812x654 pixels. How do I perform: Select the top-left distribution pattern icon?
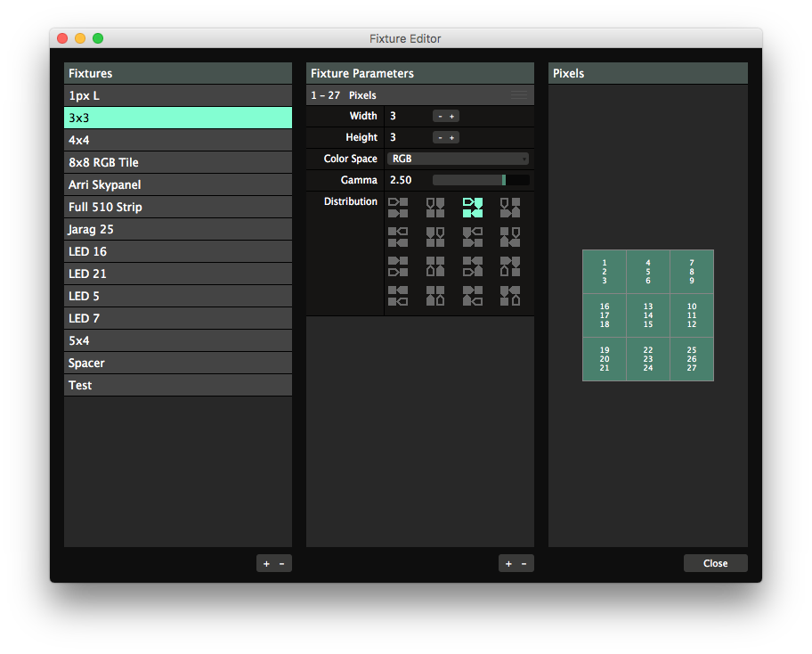(398, 208)
